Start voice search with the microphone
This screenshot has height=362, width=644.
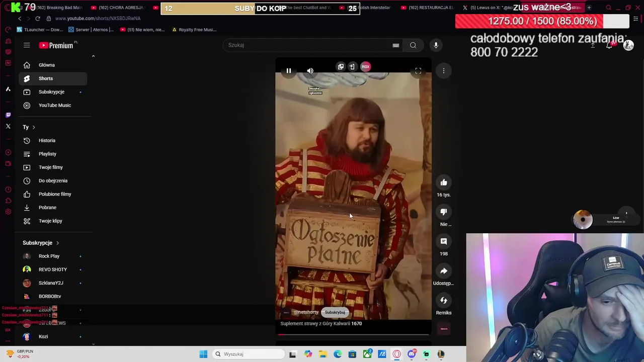click(436, 45)
